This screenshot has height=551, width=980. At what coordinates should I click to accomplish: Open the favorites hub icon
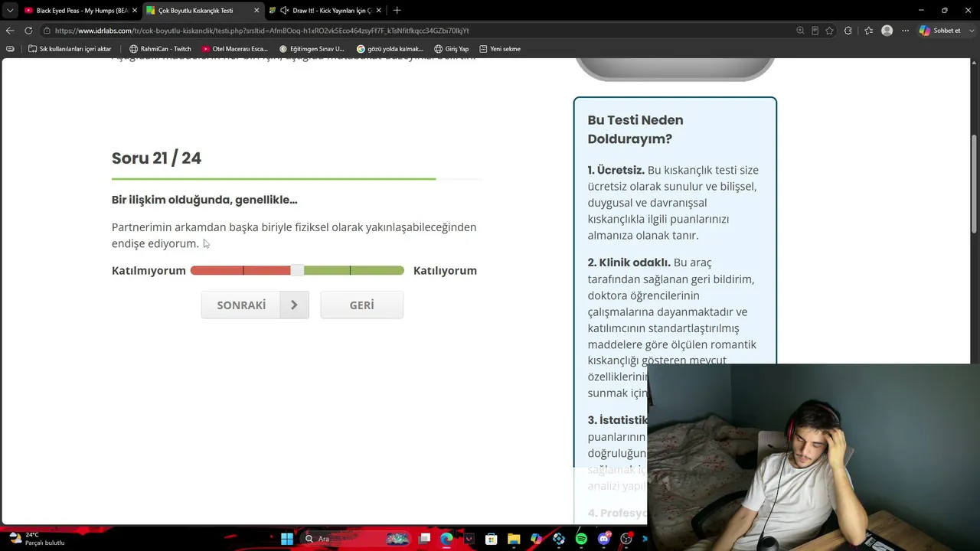coord(868,31)
